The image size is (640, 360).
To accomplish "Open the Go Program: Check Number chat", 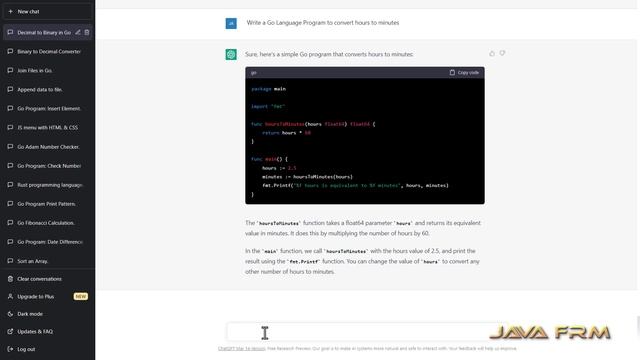I will coord(47,166).
